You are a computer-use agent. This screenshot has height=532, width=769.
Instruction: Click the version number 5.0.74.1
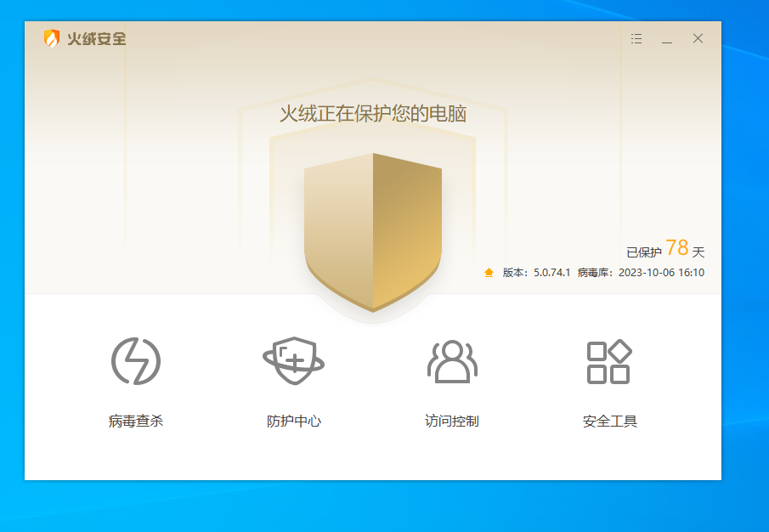(x=551, y=273)
